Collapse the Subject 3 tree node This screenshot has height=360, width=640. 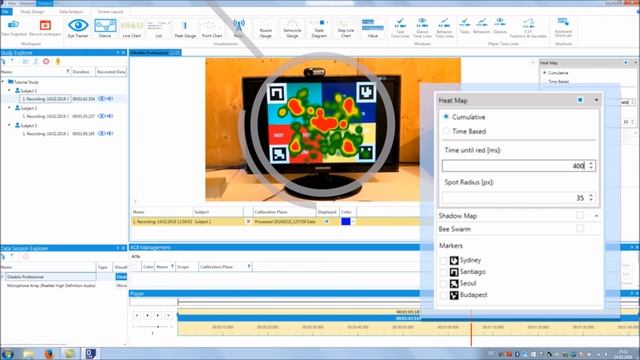pos(9,125)
